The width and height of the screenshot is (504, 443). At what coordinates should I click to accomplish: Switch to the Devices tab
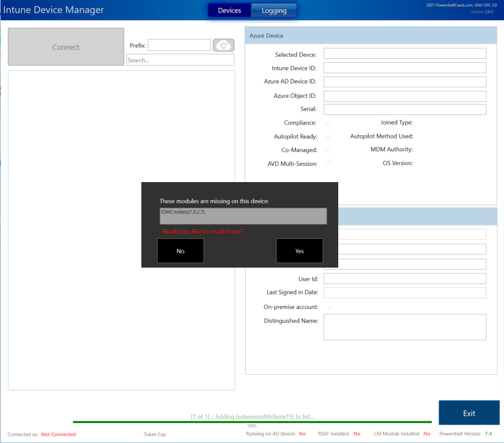click(230, 11)
